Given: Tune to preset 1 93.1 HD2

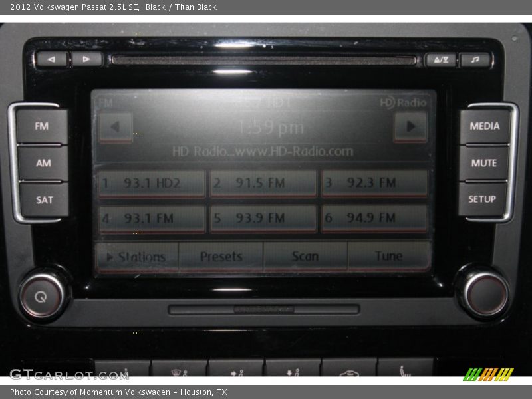Looking at the screenshot, I should click(152, 184).
